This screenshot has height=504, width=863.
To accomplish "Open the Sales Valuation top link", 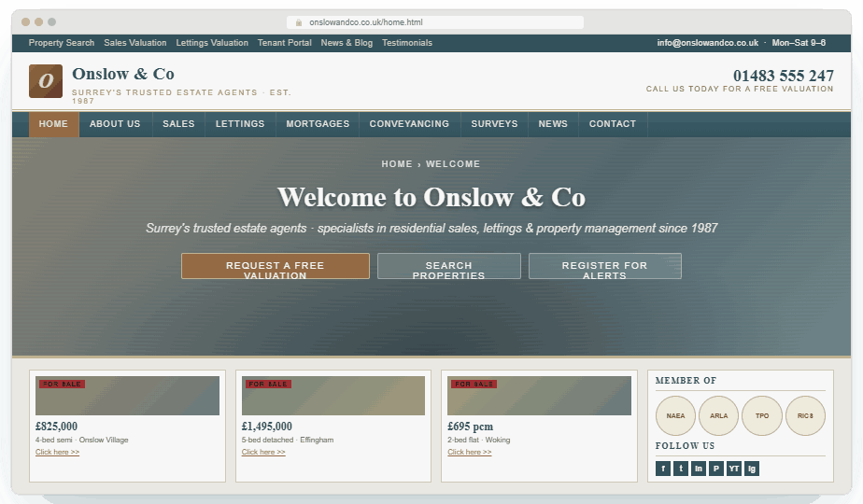I will pos(134,43).
